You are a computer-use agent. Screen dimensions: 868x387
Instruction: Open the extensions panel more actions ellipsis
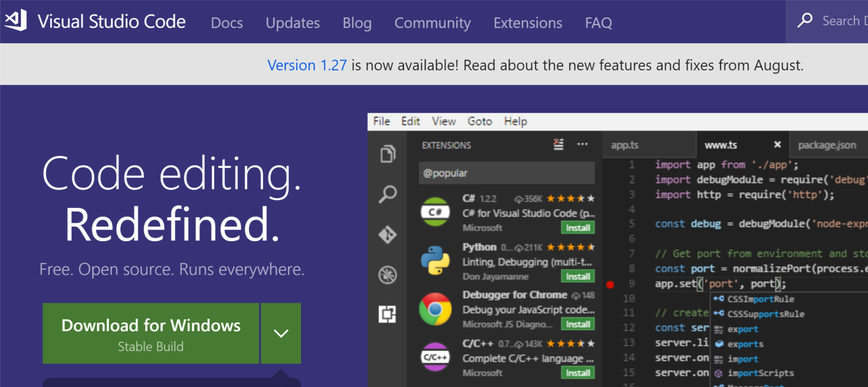582,144
